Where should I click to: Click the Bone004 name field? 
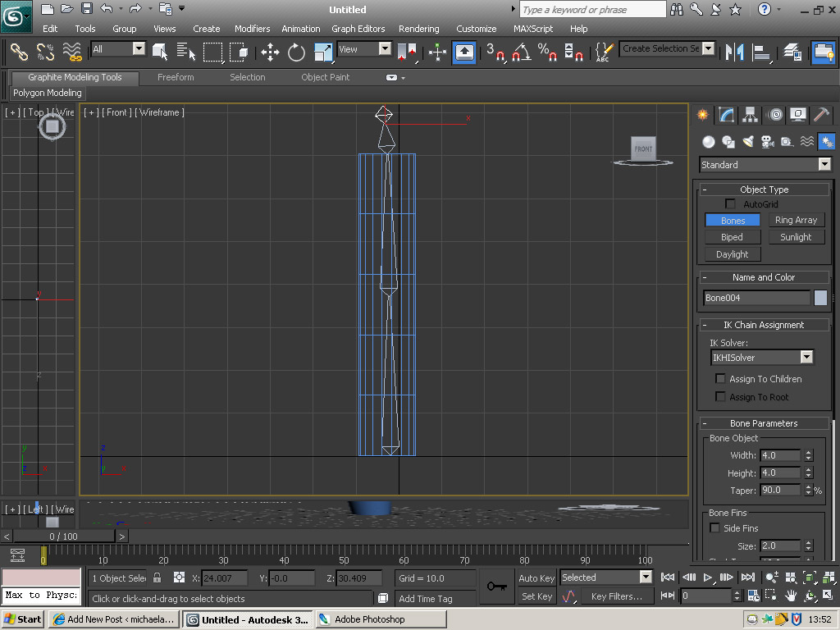[756, 298]
